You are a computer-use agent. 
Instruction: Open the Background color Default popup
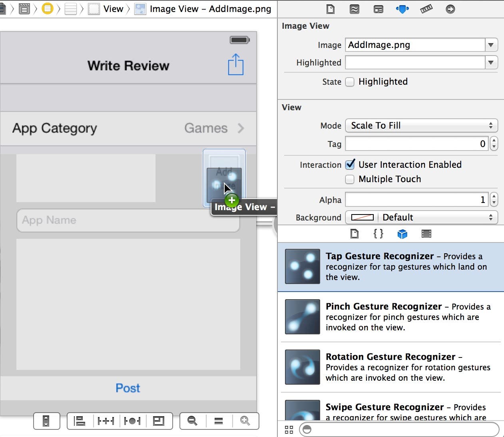tap(438, 217)
